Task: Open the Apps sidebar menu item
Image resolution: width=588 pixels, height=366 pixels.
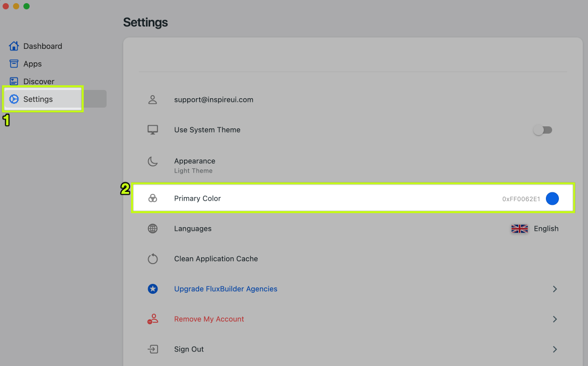Action: pos(32,64)
